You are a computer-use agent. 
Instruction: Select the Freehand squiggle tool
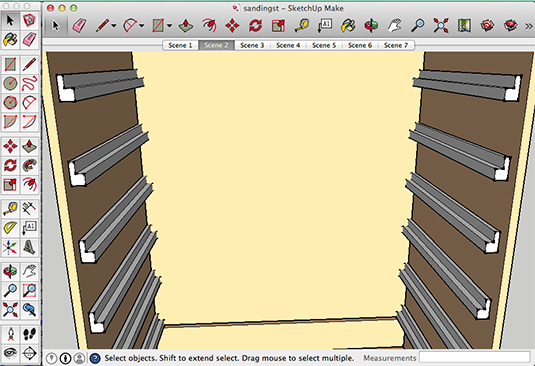point(29,83)
